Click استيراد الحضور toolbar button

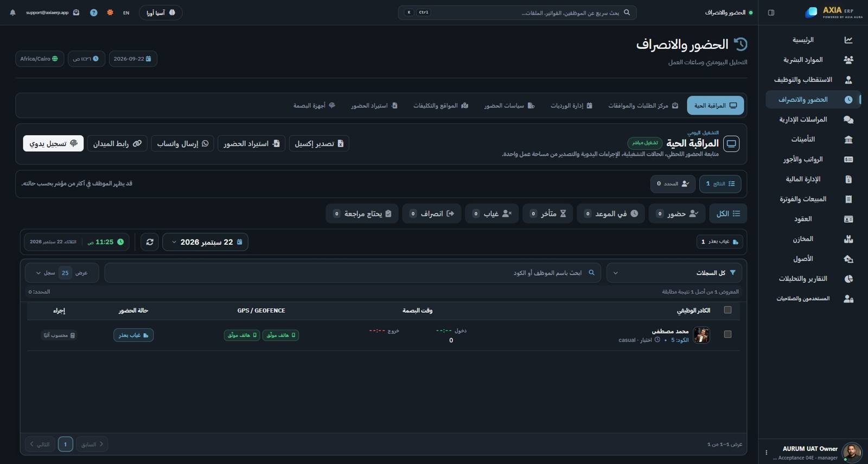click(x=251, y=143)
